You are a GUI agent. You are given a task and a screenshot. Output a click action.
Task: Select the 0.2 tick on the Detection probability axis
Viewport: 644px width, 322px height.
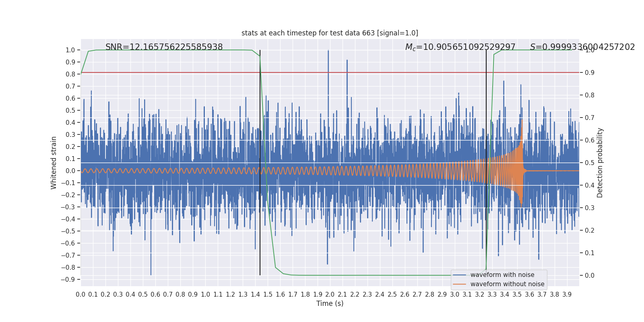pos(590,231)
